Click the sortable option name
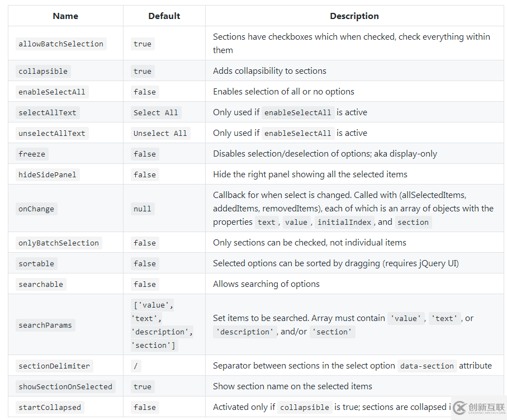This screenshot has height=420, width=507. [36, 263]
